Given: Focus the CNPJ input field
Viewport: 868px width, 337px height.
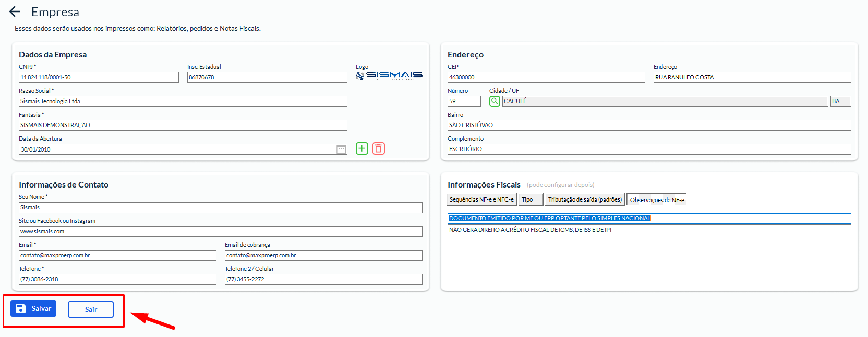Looking at the screenshot, I should [99, 77].
